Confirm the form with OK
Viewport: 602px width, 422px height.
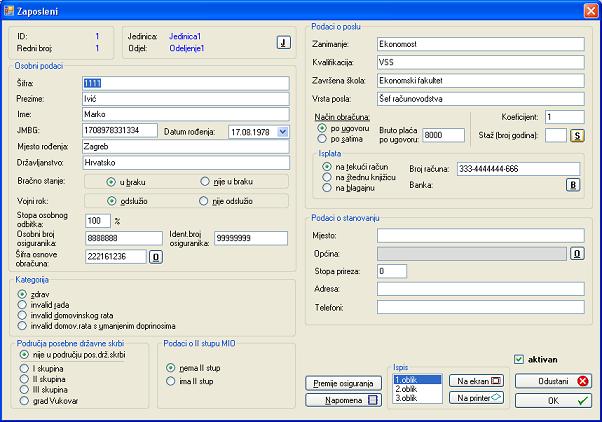[x=556, y=400]
